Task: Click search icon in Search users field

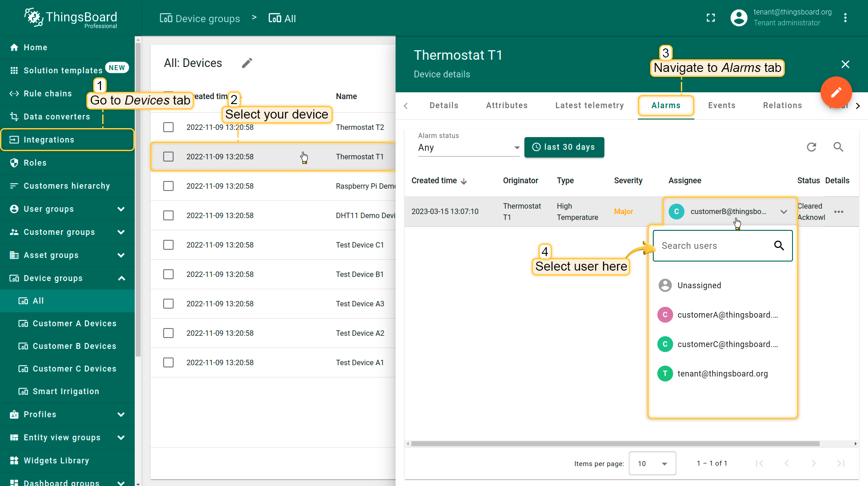Action: pyautogui.click(x=779, y=246)
